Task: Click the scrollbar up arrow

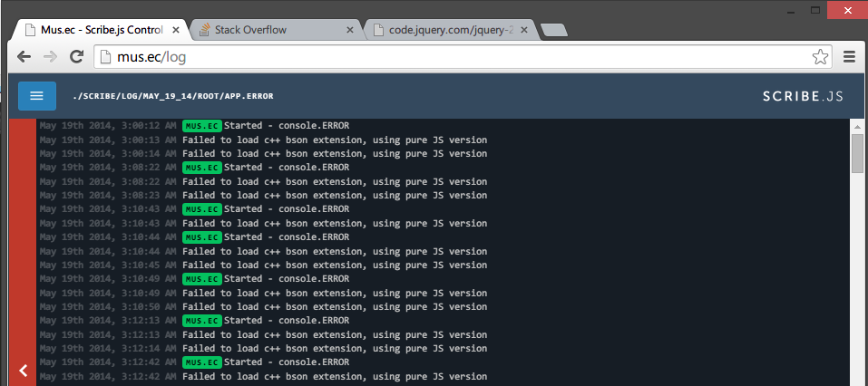Action: pos(857,126)
